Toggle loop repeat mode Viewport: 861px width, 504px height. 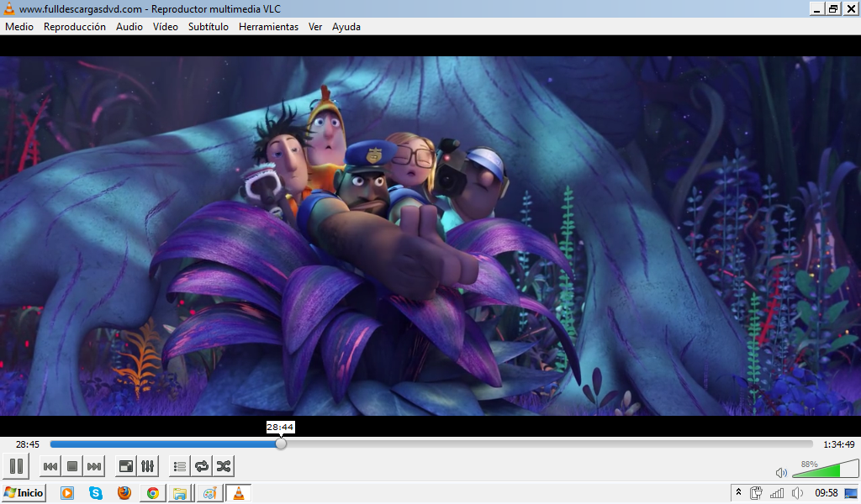tap(202, 466)
